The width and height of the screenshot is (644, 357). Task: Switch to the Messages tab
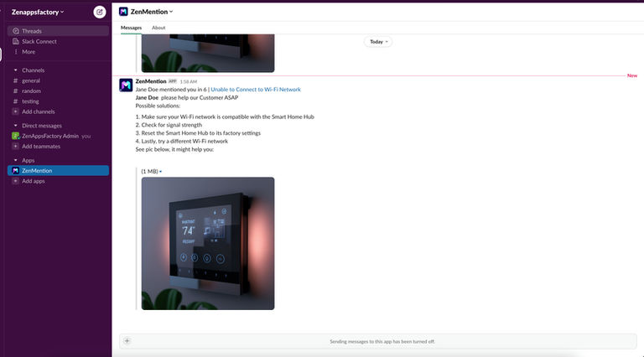(131, 28)
